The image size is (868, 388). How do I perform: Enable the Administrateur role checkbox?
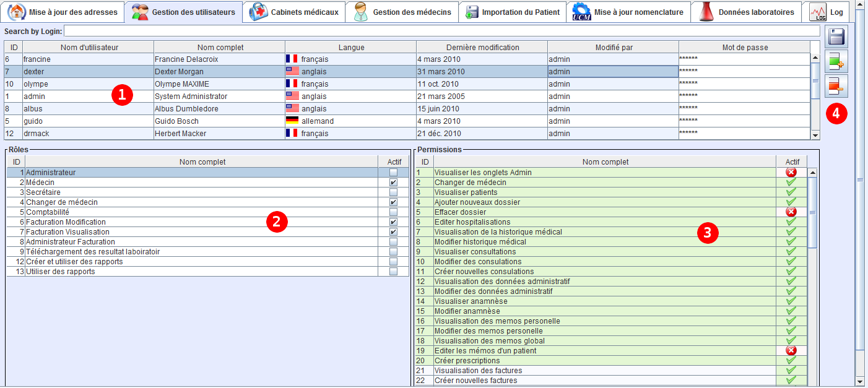click(x=393, y=173)
